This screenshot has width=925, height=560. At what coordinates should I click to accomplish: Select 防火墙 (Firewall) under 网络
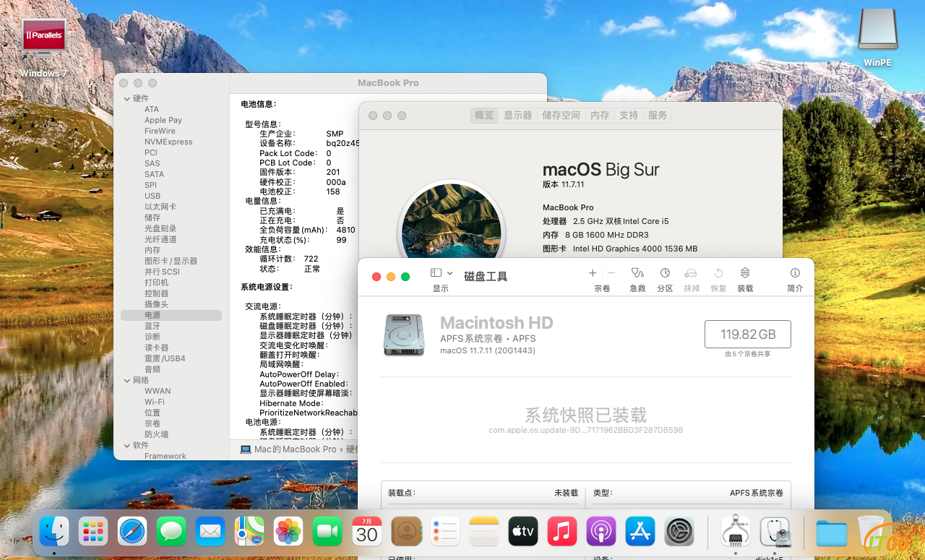(157, 435)
